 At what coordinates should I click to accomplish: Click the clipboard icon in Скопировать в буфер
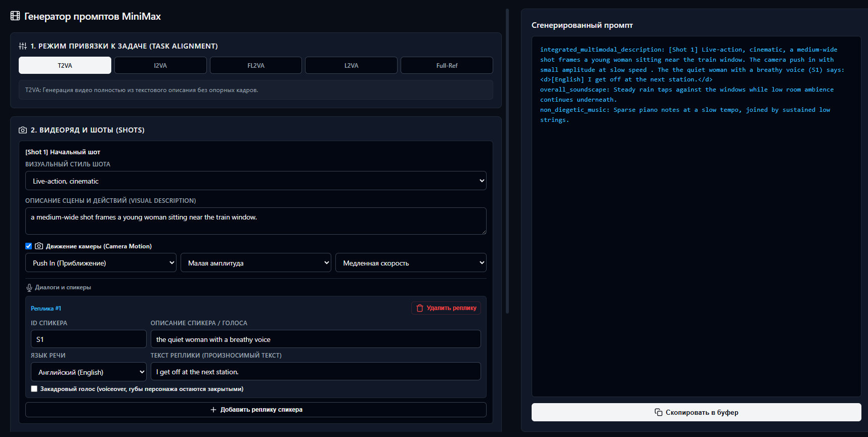(659, 412)
